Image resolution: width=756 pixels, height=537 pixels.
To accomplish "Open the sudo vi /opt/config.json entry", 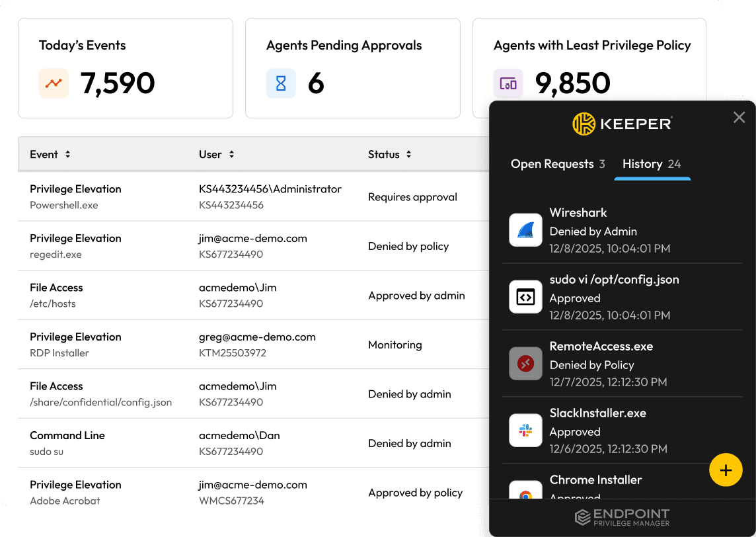I will [622, 297].
